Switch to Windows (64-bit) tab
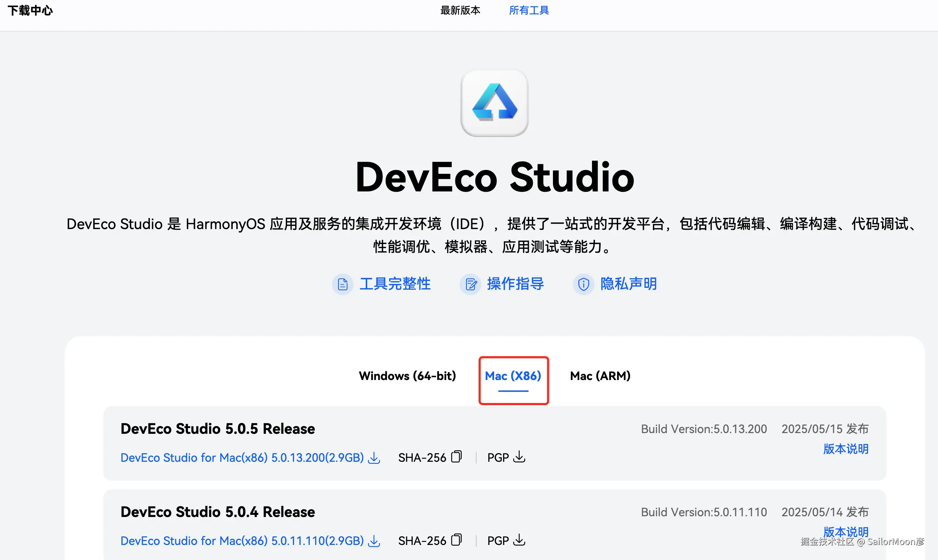 pyautogui.click(x=407, y=376)
